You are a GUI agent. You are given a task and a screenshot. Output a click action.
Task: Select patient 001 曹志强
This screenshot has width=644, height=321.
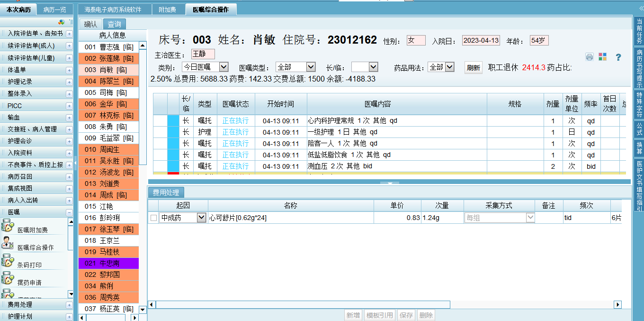click(108, 47)
